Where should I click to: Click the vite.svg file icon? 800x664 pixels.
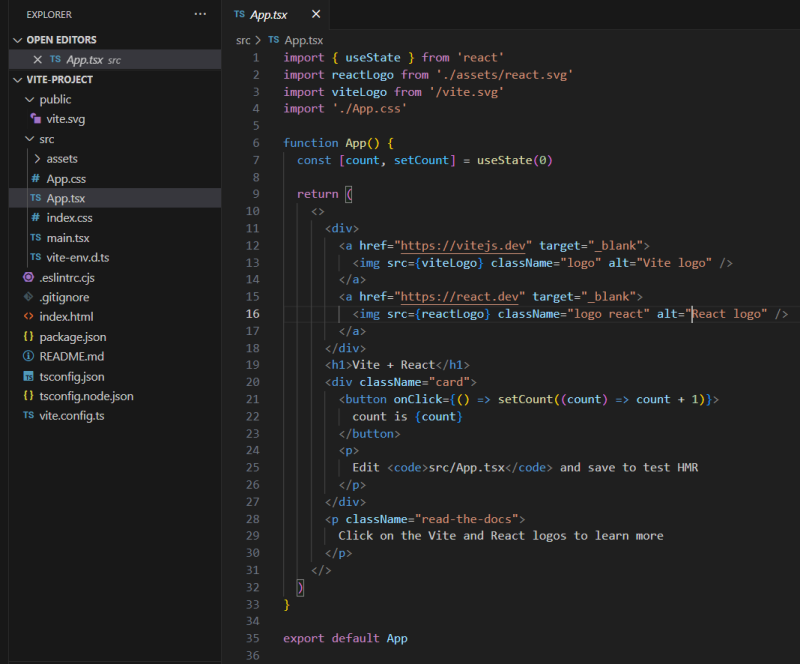[36, 119]
